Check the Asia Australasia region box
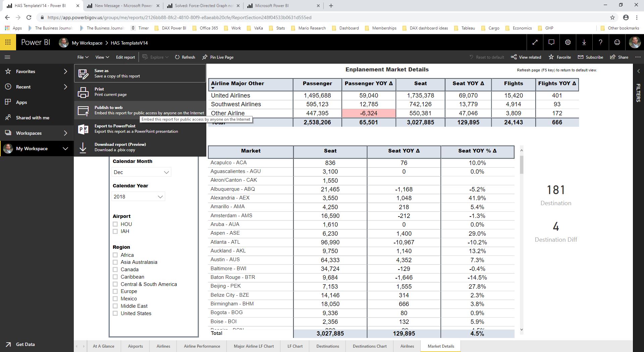Viewport: 644px width, 352px height. click(x=115, y=262)
